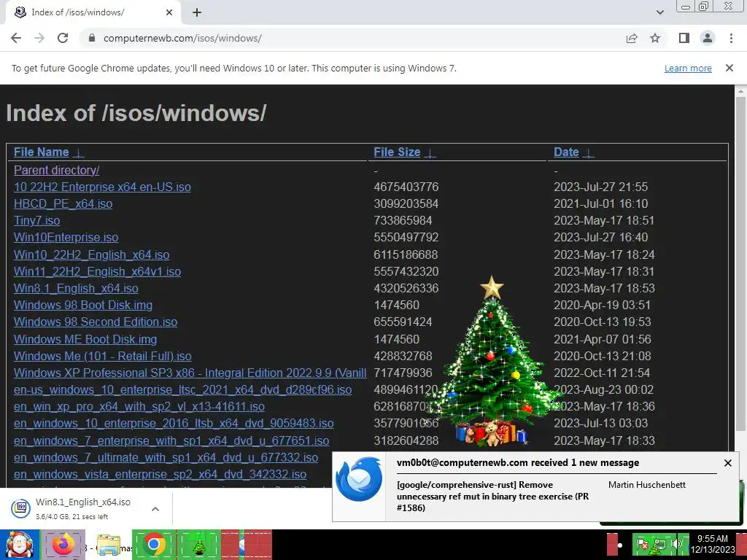Go back to the previous page
Screen dimensions: 747x560
(16, 38)
